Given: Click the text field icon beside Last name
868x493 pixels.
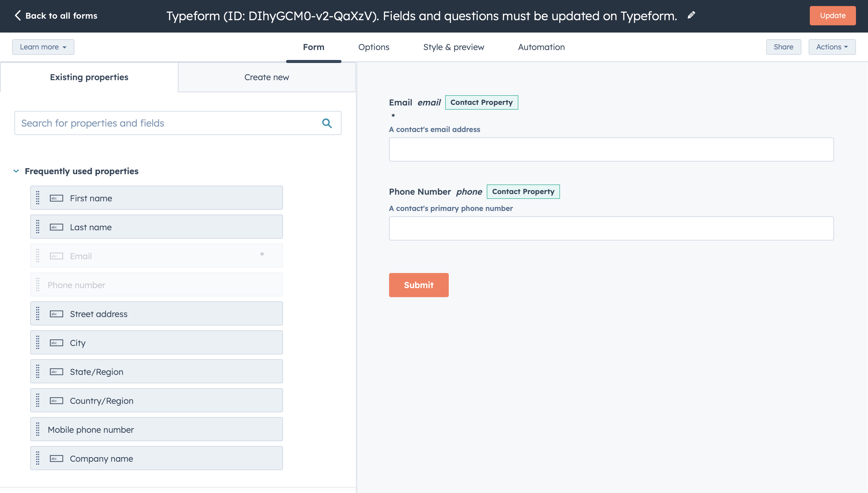Looking at the screenshot, I should (x=57, y=227).
